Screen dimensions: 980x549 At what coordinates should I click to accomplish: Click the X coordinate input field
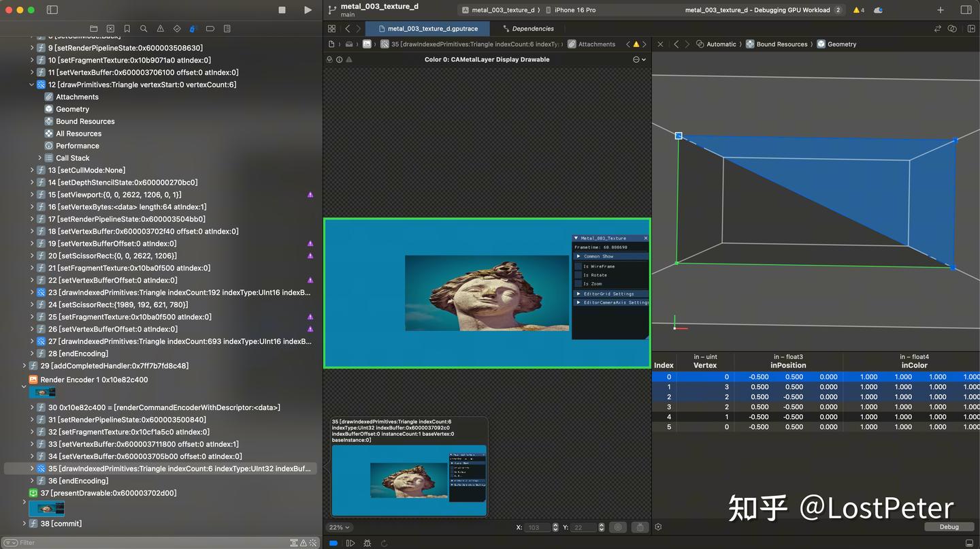(538, 527)
